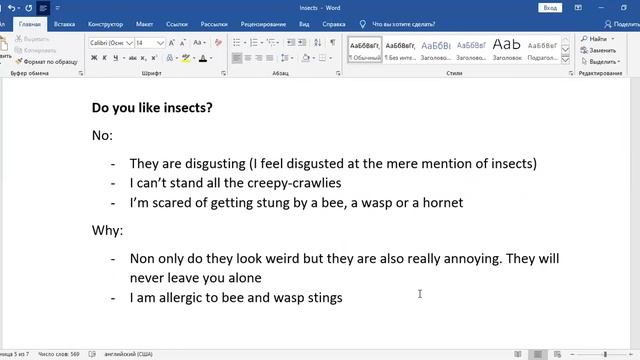The width and height of the screenshot is (640, 360).
Task: Open the Конструктор (Design) tab
Action: [x=105, y=24]
